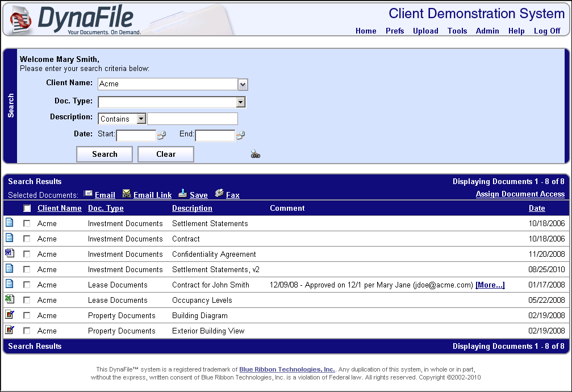Check the Exterior Building View checkbox

click(x=27, y=331)
